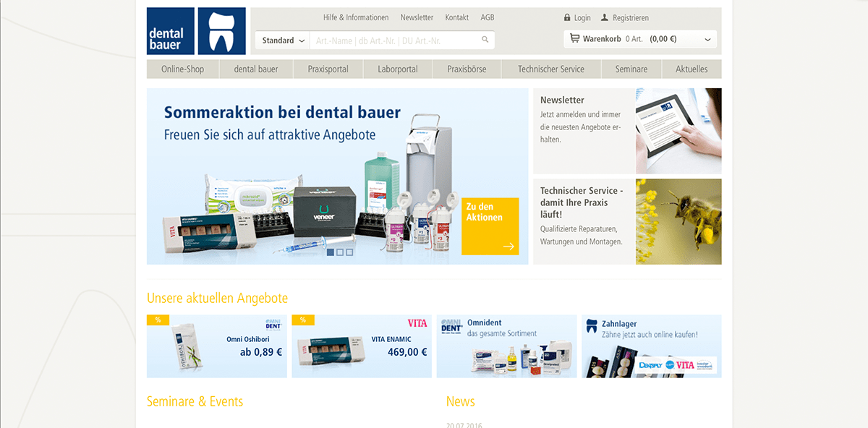Image resolution: width=868 pixels, height=428 pixels.
Task: Click the white tooth logo icon
Action: click(x=222, y=31)
